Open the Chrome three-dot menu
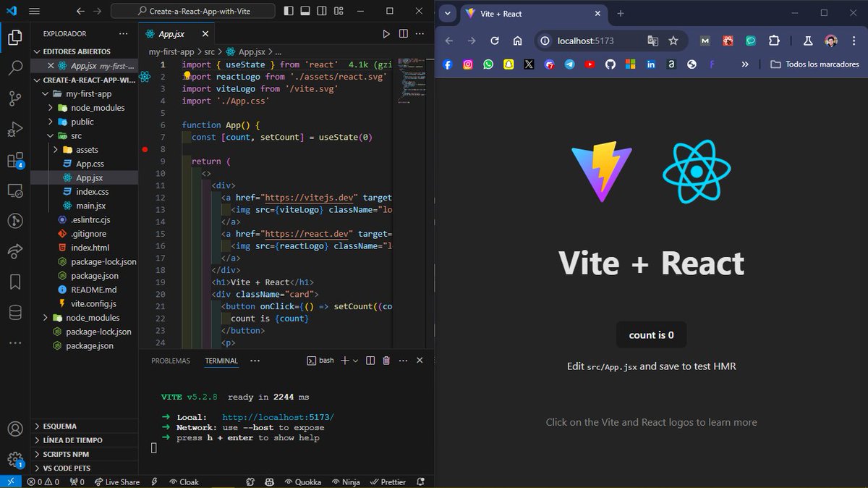 [x=854, y=41]
